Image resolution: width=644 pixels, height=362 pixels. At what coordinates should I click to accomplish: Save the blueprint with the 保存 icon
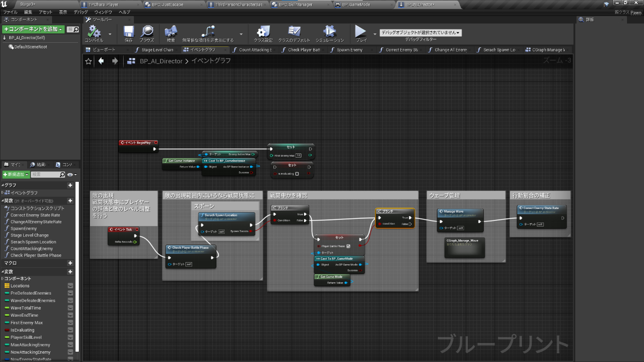point(129,32)
